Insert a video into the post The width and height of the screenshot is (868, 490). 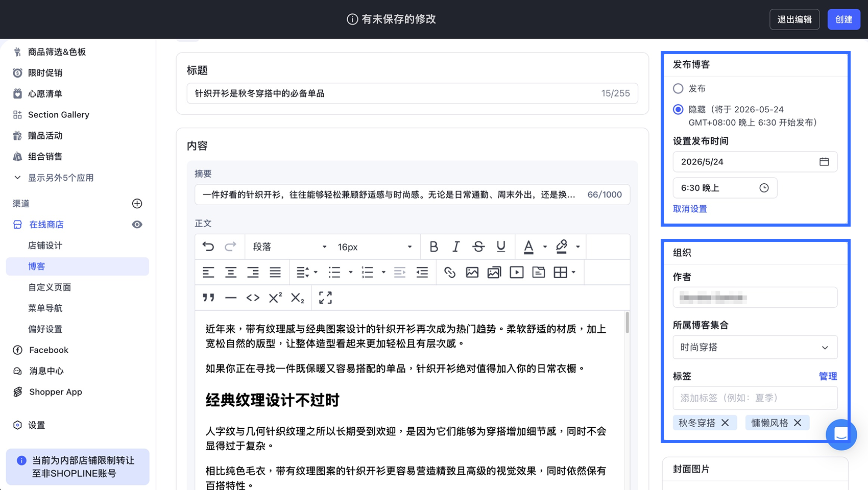point(517,273)
